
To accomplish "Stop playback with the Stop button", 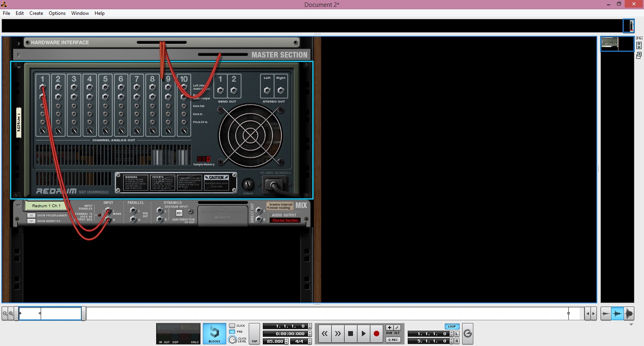I will (x=351, y=334).
